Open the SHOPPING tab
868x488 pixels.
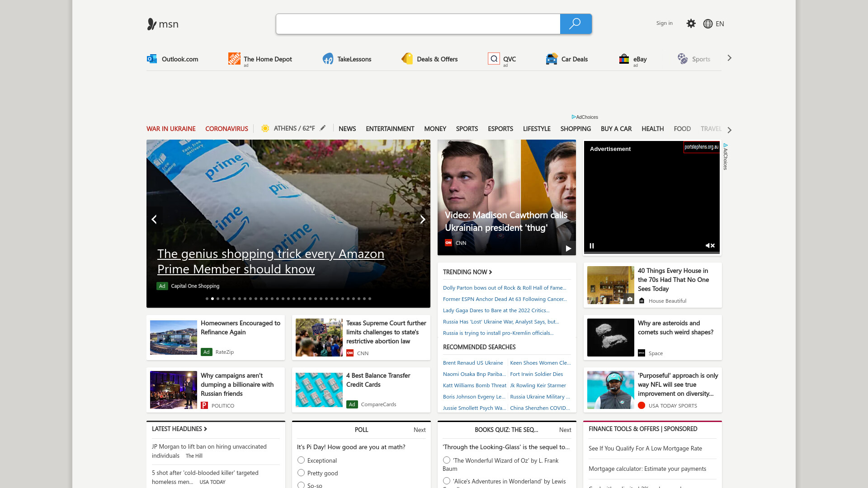coord(576,129)
